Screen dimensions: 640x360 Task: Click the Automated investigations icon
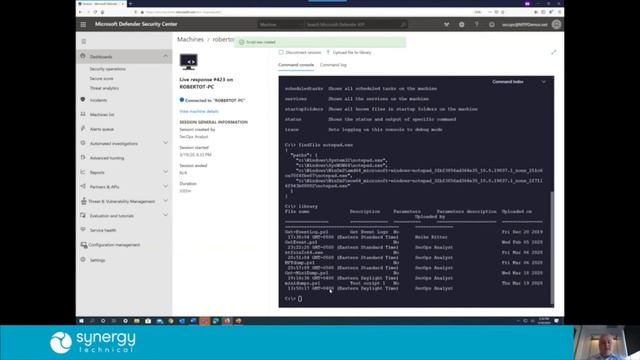click(83, 143)
